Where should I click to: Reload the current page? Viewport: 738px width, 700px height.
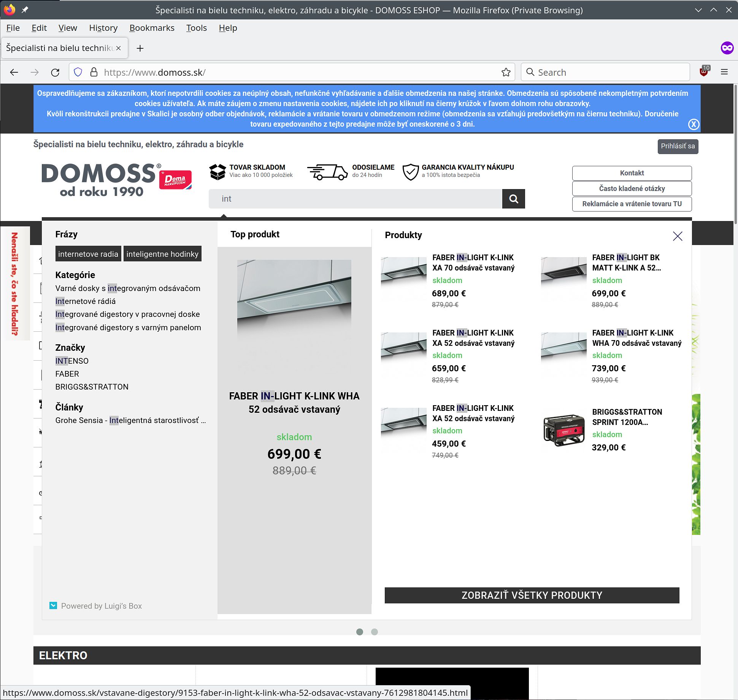click(55, 72)
